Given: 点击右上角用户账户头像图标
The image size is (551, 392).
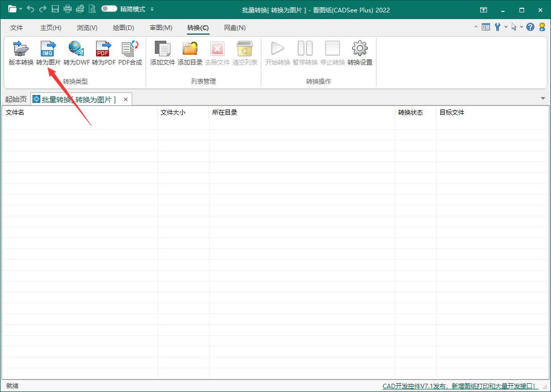Looking at the screenshot, I should coord(542,27).
